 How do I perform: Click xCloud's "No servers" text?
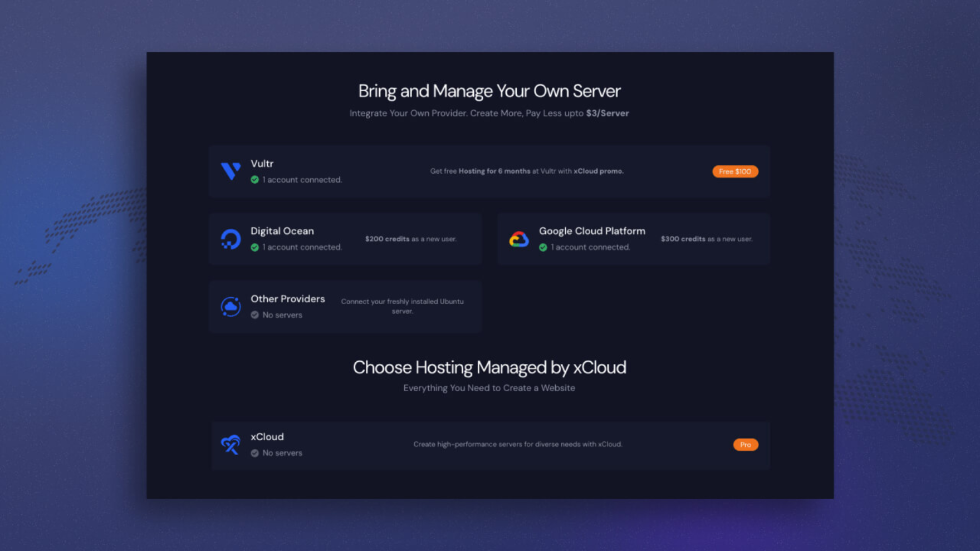coord(282,453)
